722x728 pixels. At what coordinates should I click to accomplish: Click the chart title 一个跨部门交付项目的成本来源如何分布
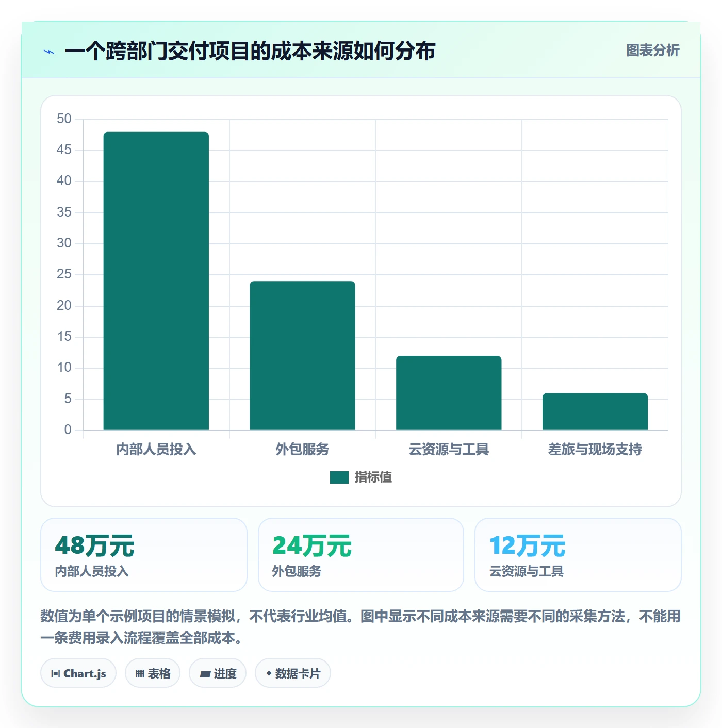250,51
